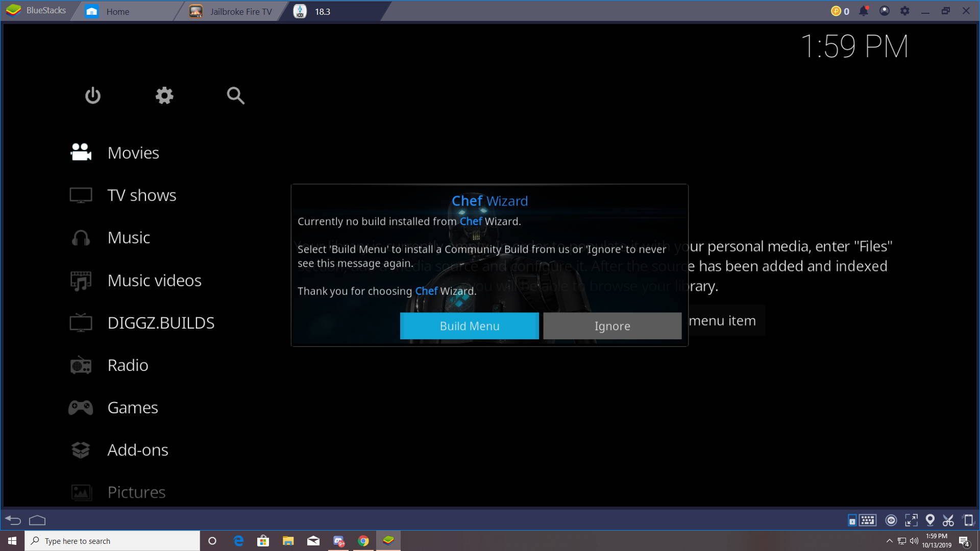
Task: Open the Pictures menu item
Action: (x=136, y=492)
